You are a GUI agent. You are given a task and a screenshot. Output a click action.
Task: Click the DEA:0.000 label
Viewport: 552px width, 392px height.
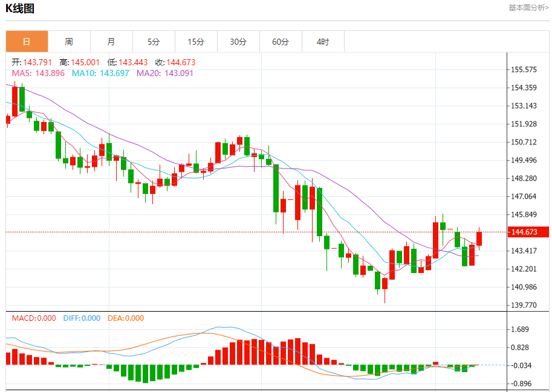126,318
